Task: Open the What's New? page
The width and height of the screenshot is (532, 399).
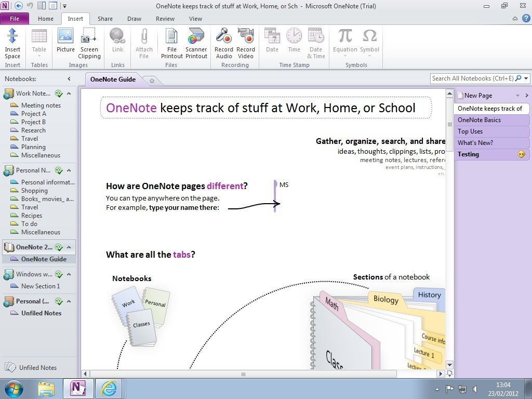Action: pos(491,143)
